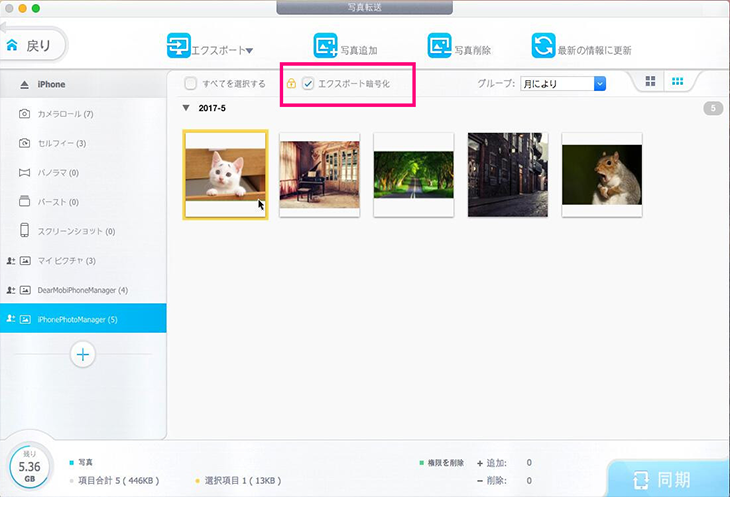Open DearMobiPhoneManager (4) album
Screen dimensions: 730x510
pyautogui.click(x=83, y=290)
